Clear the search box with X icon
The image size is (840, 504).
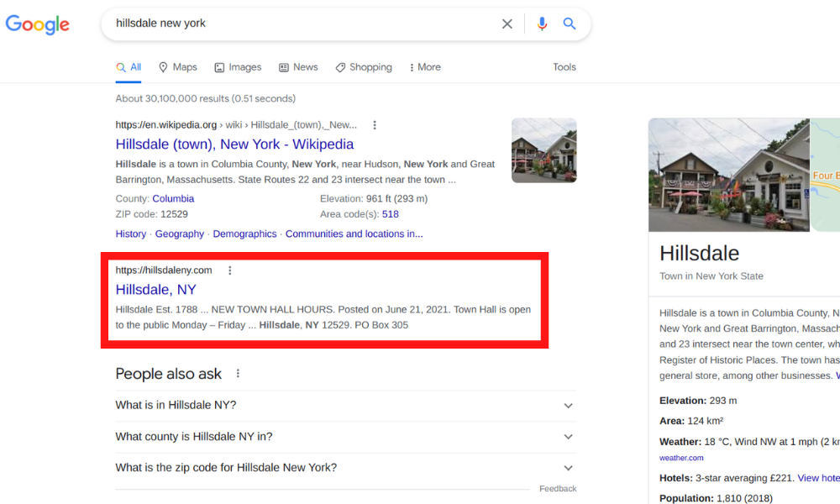[507, 24]
